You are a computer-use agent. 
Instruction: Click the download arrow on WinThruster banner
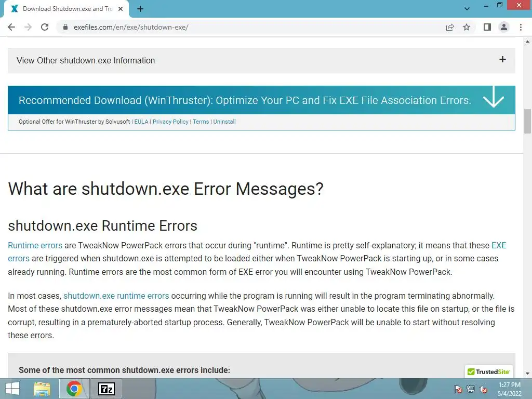pyautogui.click(x=494, y=98)
